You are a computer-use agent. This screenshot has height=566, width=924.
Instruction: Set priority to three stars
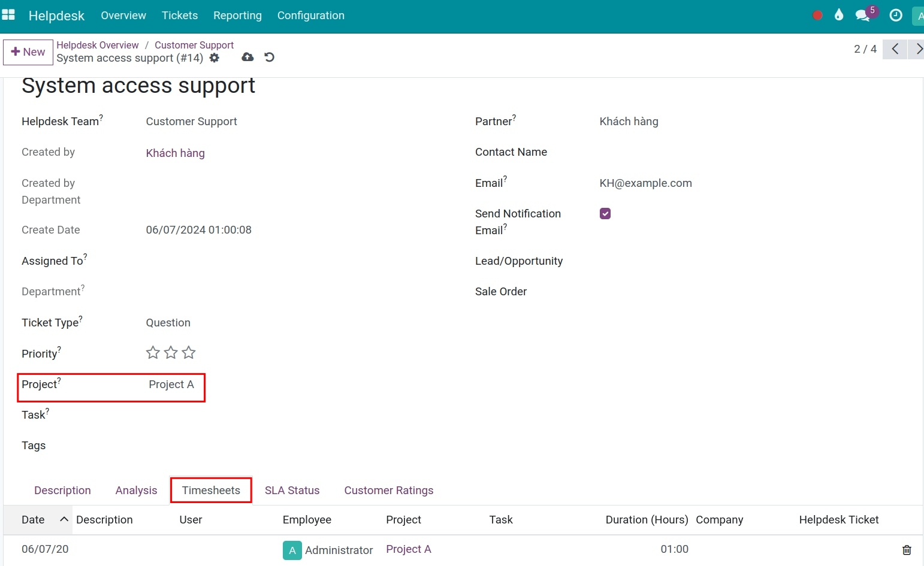189,353
